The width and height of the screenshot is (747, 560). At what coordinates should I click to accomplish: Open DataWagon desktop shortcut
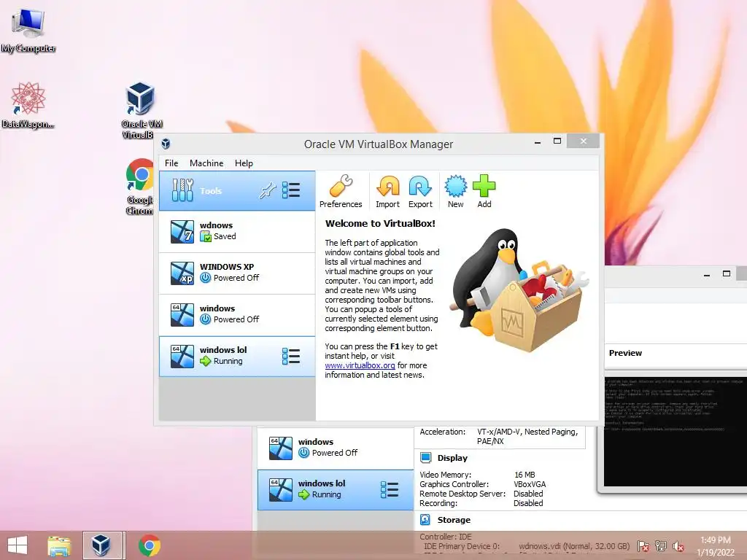point(28,105)
